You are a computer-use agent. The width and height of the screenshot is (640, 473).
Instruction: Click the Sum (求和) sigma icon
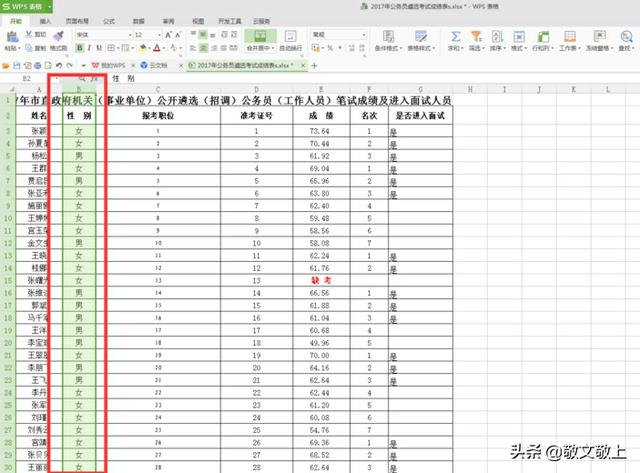[455, 36]
